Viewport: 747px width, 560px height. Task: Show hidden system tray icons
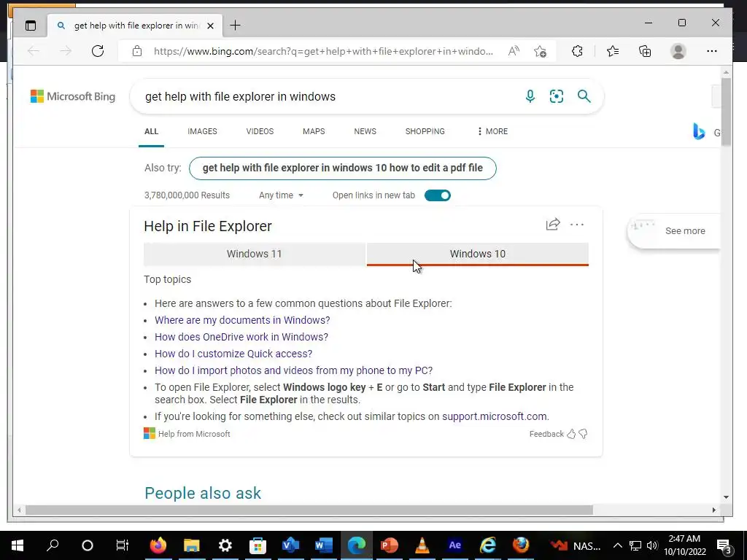pos(617,545)
